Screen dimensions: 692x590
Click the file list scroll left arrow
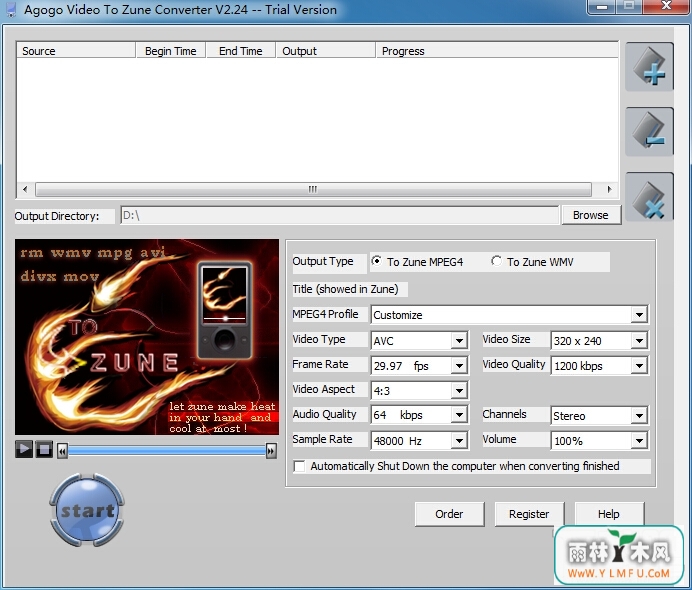[25, 189]
